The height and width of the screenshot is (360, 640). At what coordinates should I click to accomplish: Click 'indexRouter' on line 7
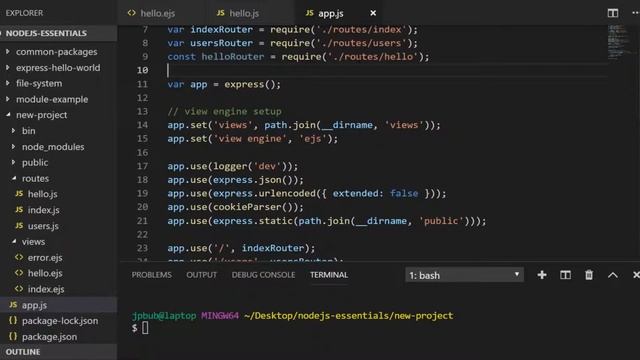pyautogui.click(x=222, y=30)
